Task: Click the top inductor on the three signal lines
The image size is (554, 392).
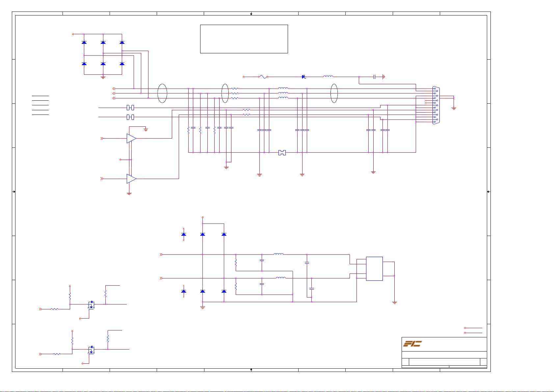Action: (x=283, y=88)
